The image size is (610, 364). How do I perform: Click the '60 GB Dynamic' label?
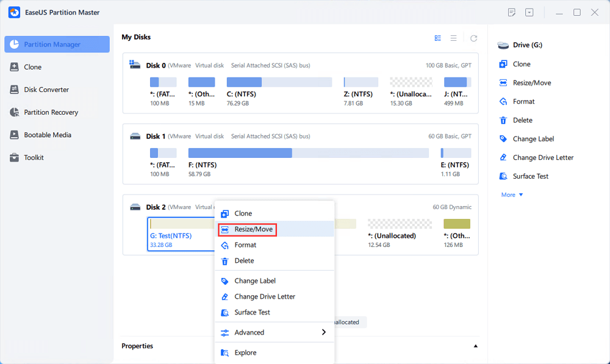coord(452,207)
